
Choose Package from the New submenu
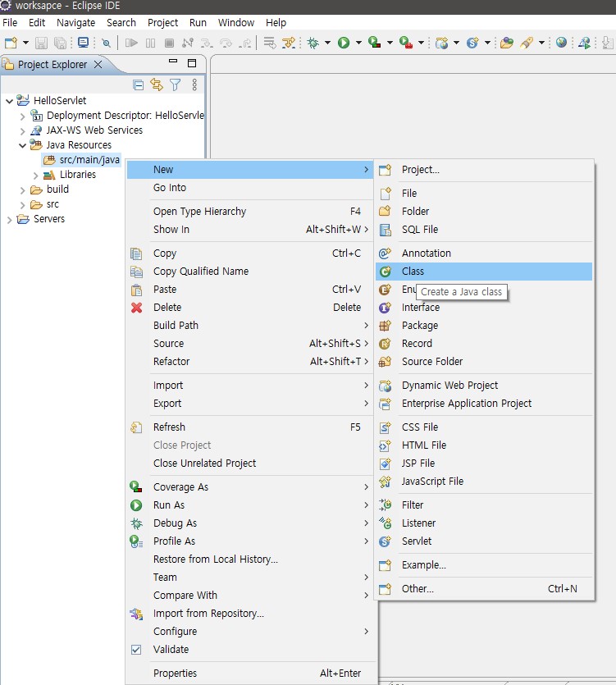[x=484, y=326]
